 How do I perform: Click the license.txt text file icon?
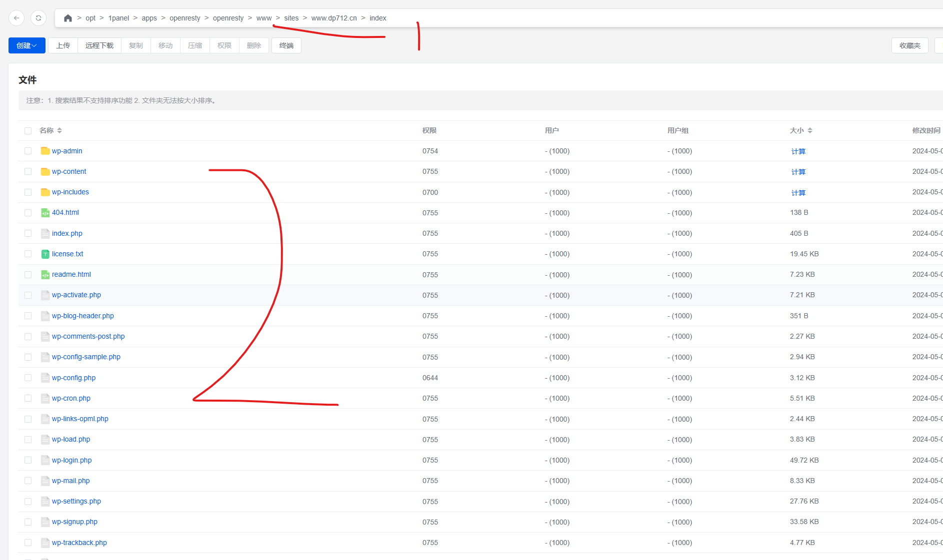[x=45, y=254]
